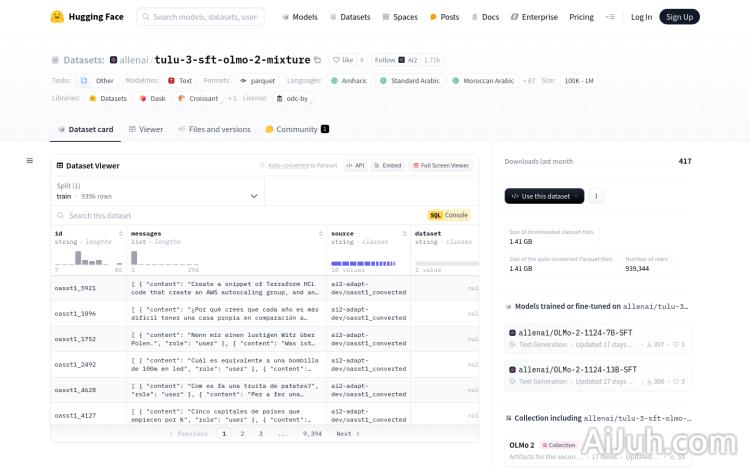Screen dimensions: 750x468
Task: Switch to the Files and versions tab
Action: (x=214, y=129)
